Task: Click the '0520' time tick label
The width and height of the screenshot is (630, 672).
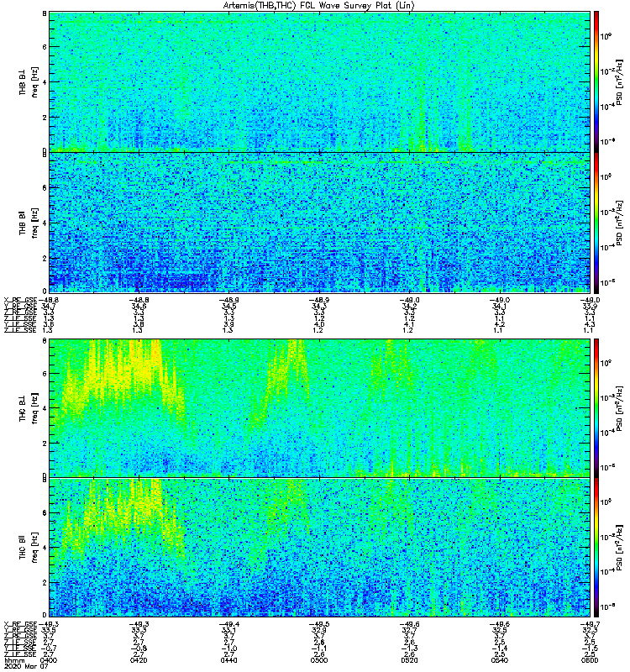Action: point(409,660)
